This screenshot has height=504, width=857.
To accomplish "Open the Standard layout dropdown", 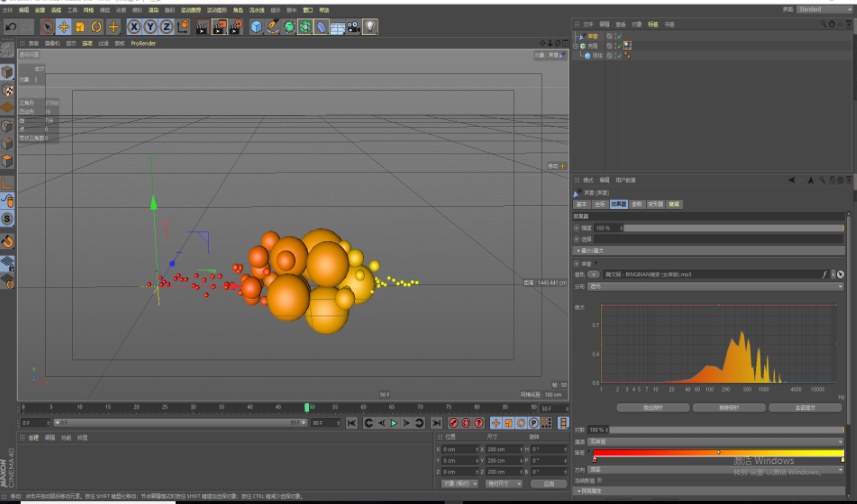I will 824,9.
